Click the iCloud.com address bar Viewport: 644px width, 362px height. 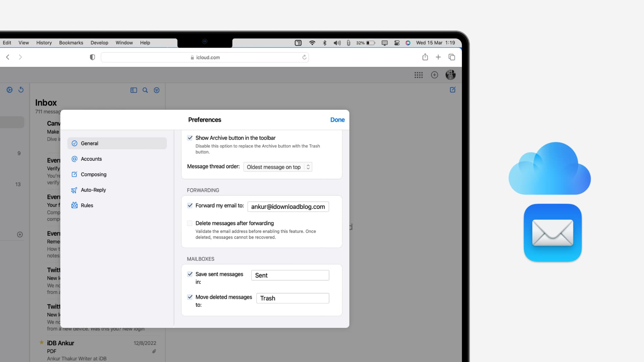[x=205, y=57]
